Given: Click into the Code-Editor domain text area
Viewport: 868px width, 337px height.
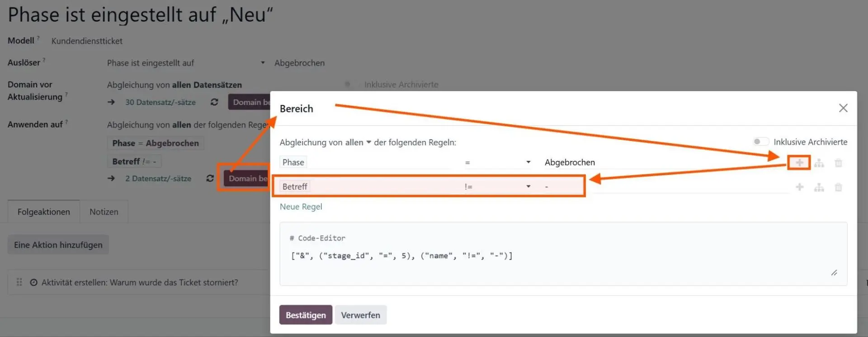Looking at the screenshot, I should tap(563, 254).
